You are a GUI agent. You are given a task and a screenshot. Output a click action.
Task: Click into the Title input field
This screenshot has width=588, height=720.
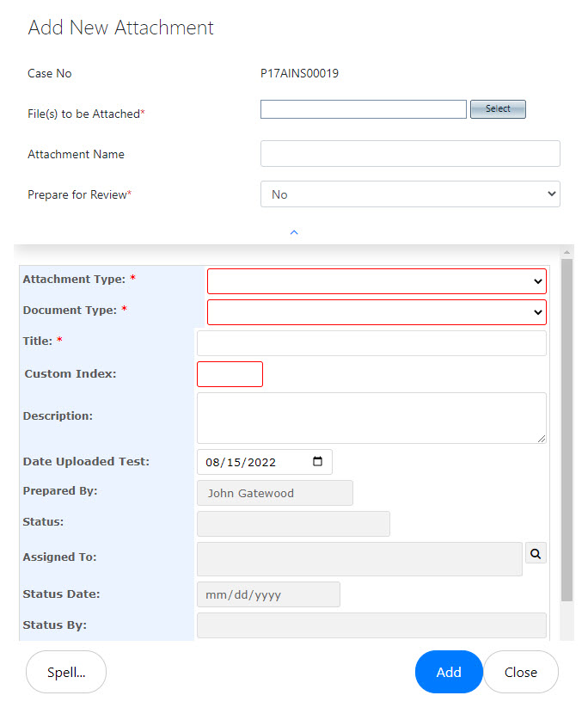pos(371,343)
